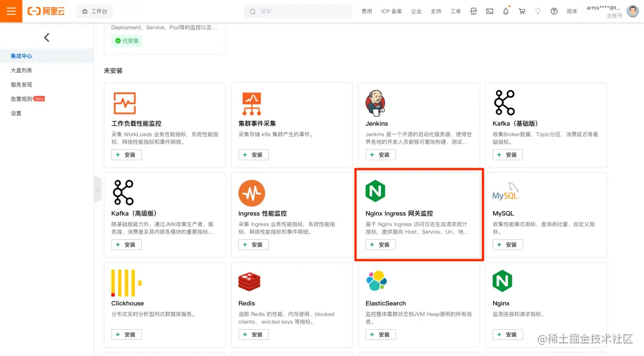Click the app download icon beside 工单
The width and height of the screenshot is (644, 356).
pos(473,11)
